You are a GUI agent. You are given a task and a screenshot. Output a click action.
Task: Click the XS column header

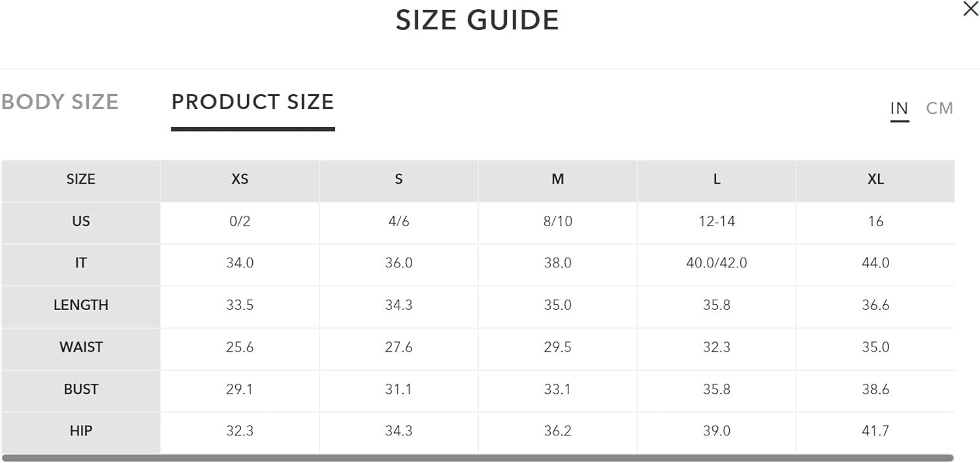[240, 179]
